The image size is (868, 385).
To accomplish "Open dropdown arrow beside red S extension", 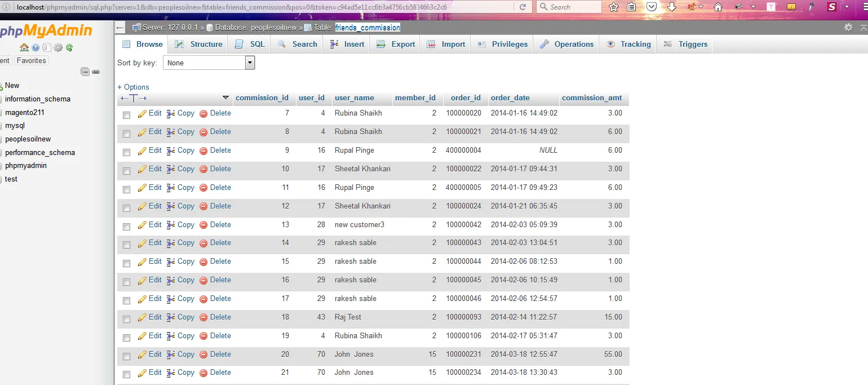I will coord(847,7).
